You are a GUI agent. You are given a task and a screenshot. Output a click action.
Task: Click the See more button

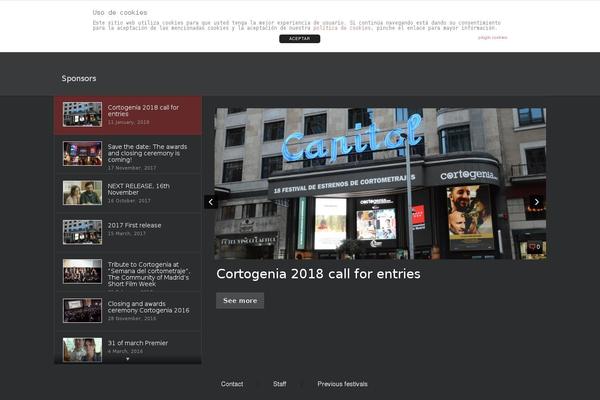click(x=240, y=300)
